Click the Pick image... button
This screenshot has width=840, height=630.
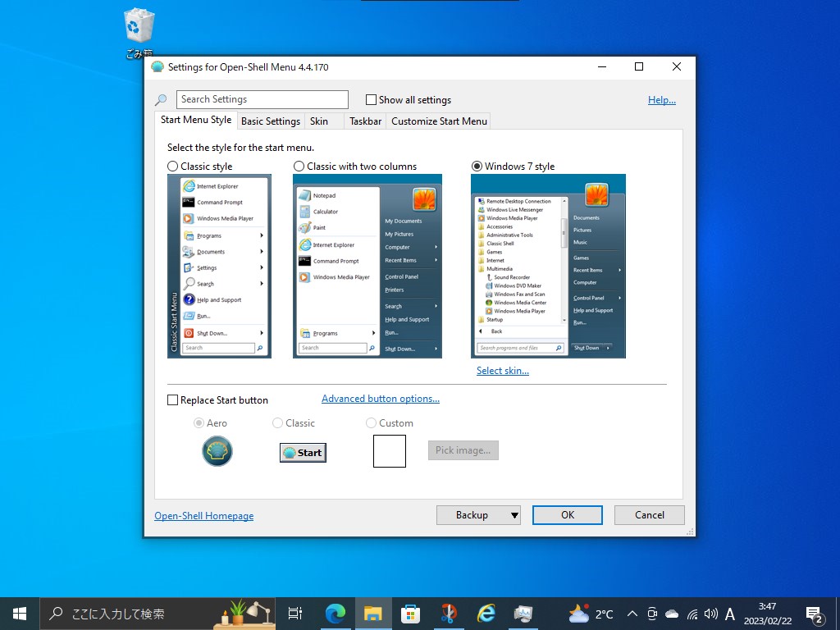pyautogui.click(x=463, y=450)
